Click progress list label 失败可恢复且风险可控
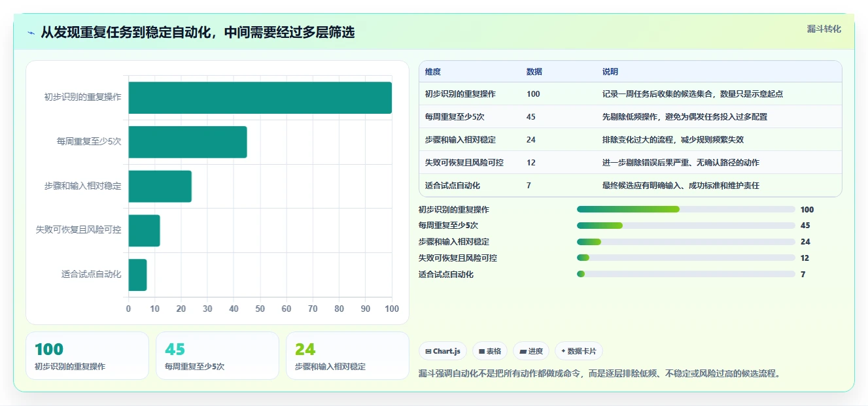This screenshot has height=406, width=868. (x=458, y=258)
